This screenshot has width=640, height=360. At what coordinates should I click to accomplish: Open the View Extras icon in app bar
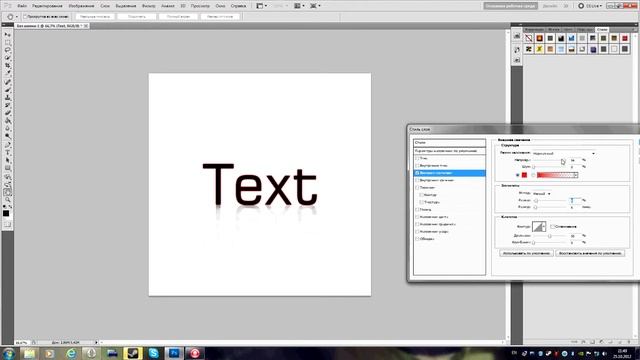[261, 6]
